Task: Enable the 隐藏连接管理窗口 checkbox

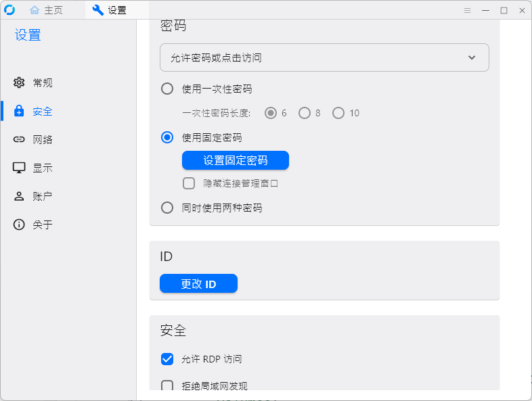Action: (x=189, y=183)
